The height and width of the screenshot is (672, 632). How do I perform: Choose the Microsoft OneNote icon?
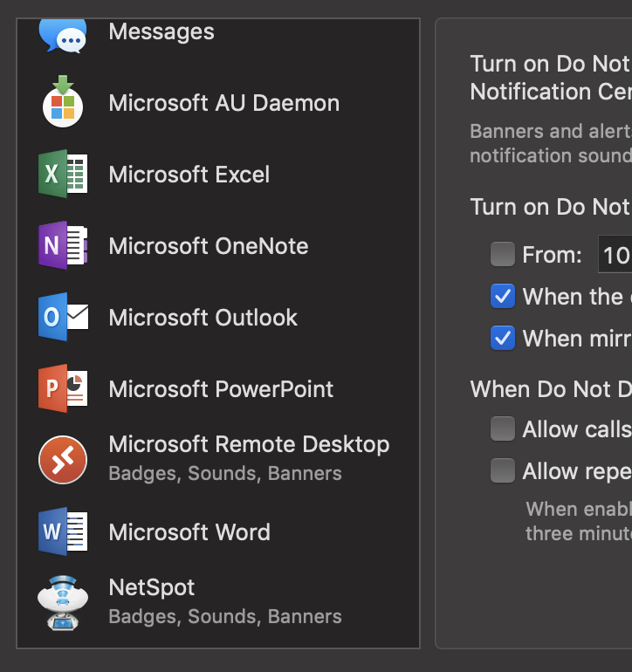[63, 245]
